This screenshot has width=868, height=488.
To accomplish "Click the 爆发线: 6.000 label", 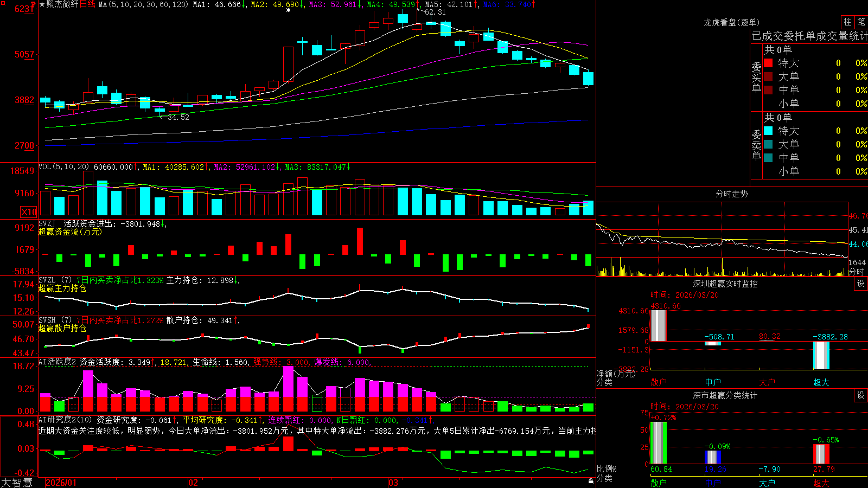I will tap(342, 362).
